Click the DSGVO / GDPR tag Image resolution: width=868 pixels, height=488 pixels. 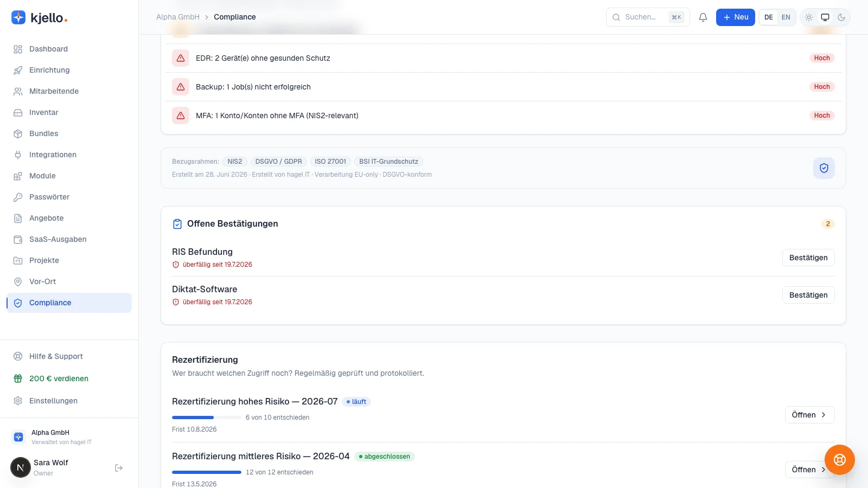[279, 162]
